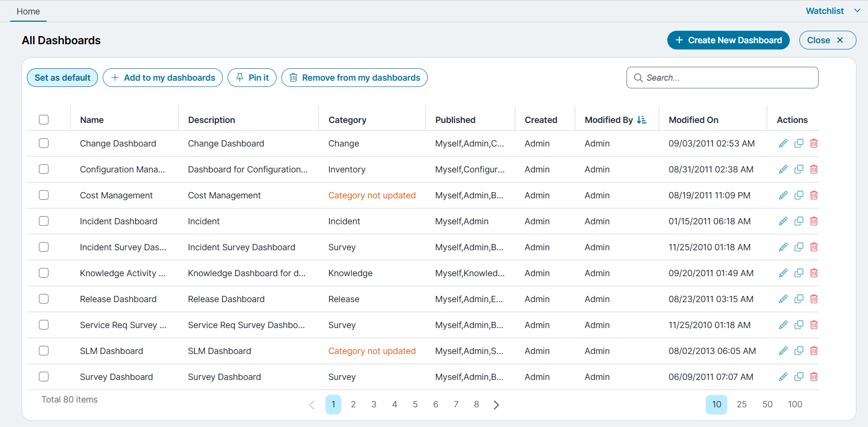Switch to the Home tab
868x427 pixels.
[x=28, y=12]
